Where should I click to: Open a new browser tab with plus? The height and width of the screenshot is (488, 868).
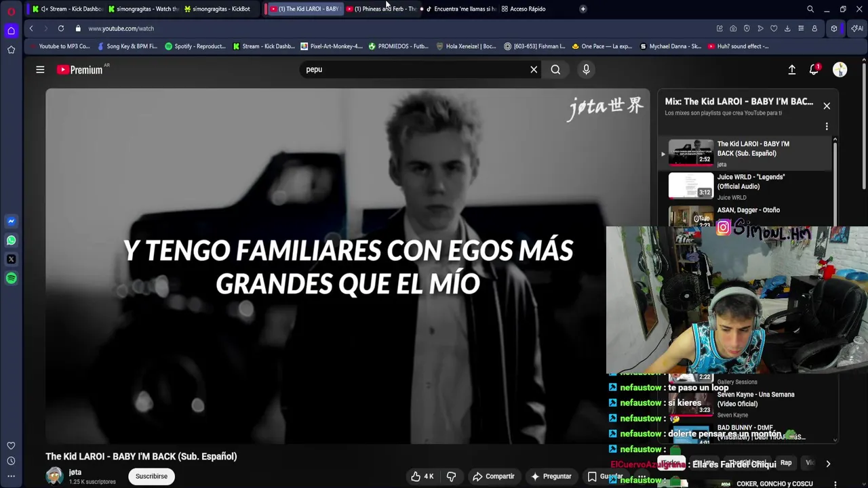click(583, 9)
